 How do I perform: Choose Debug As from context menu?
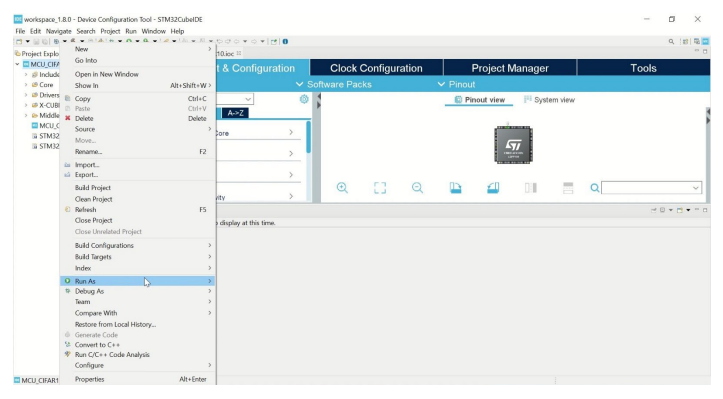point(138,291)
